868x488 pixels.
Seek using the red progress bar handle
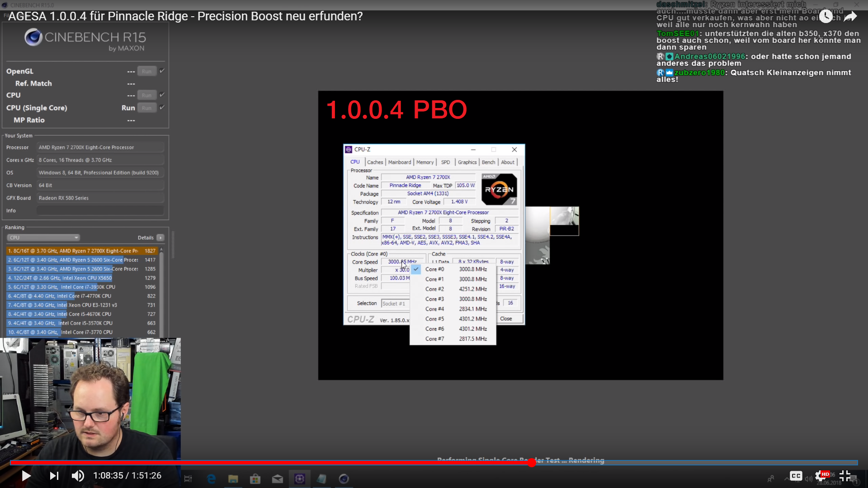tap(532, 462)
